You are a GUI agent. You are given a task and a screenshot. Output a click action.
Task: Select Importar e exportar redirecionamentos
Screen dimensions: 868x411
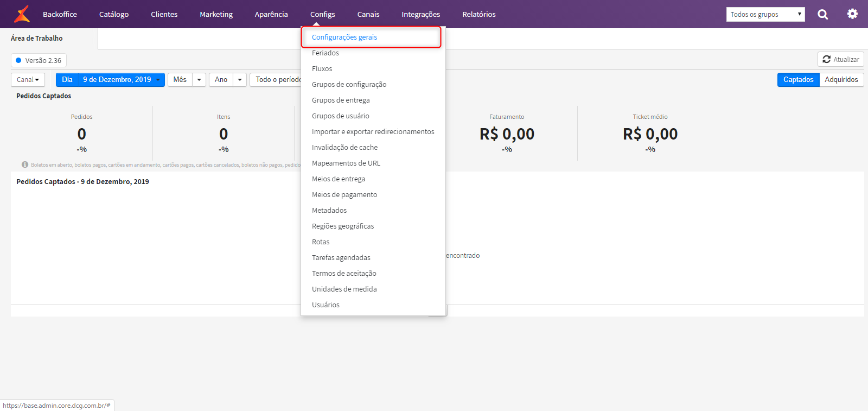[373, 131]
